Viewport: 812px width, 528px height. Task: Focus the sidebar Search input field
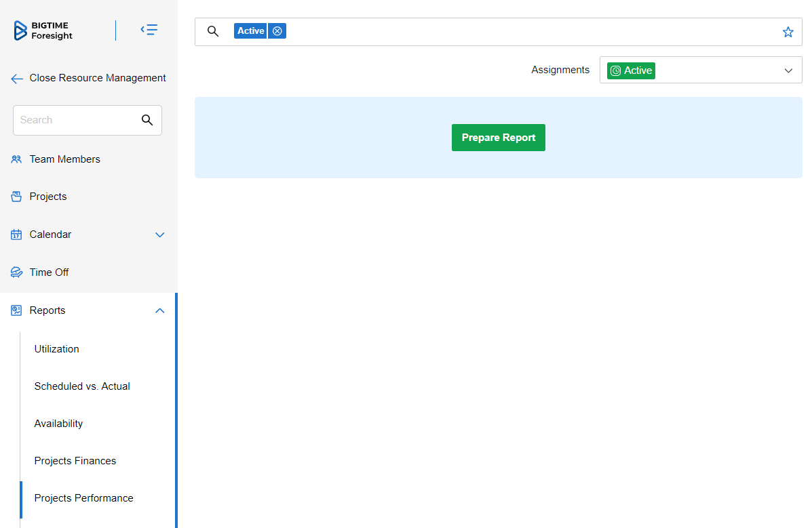[x=75, y=120]
